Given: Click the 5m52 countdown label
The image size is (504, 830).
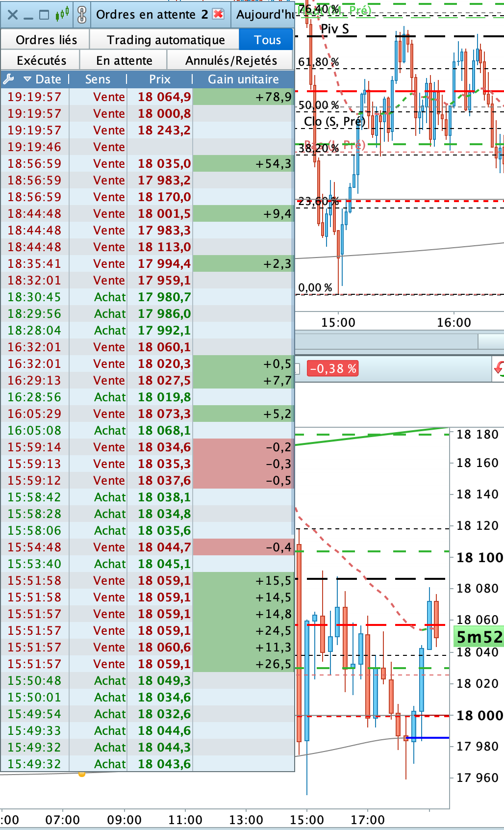Looking at the screenshot, I should [x=479, y=637].
